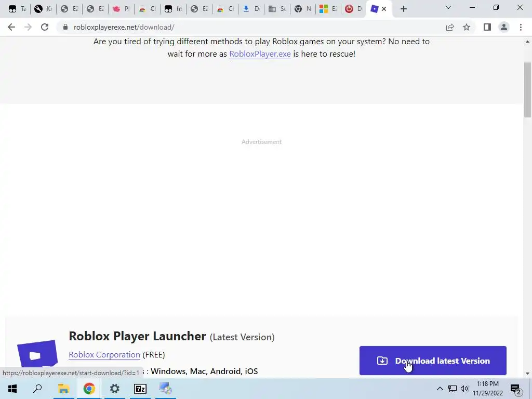This screenshot has height=399, width=532.
Task: Click 'Windows, Mac, Android, iOS' text
Action: 204,371
